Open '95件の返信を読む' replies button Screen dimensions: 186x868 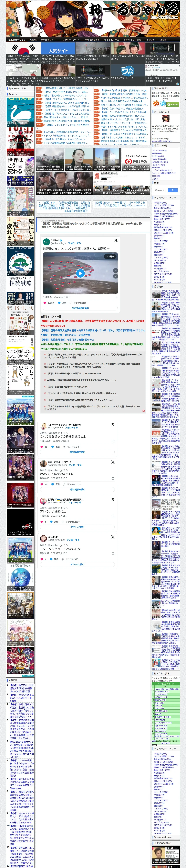tap(80, 308)
